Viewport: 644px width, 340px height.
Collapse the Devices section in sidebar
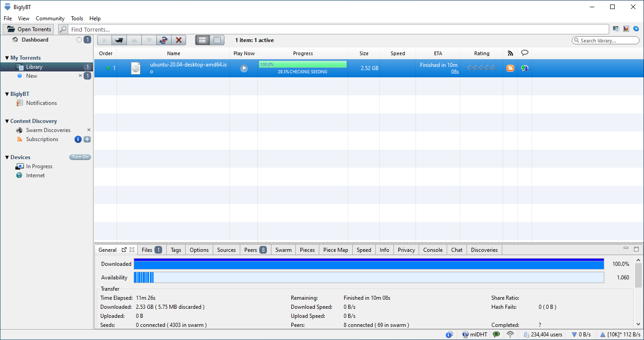(x=7, y=157)
